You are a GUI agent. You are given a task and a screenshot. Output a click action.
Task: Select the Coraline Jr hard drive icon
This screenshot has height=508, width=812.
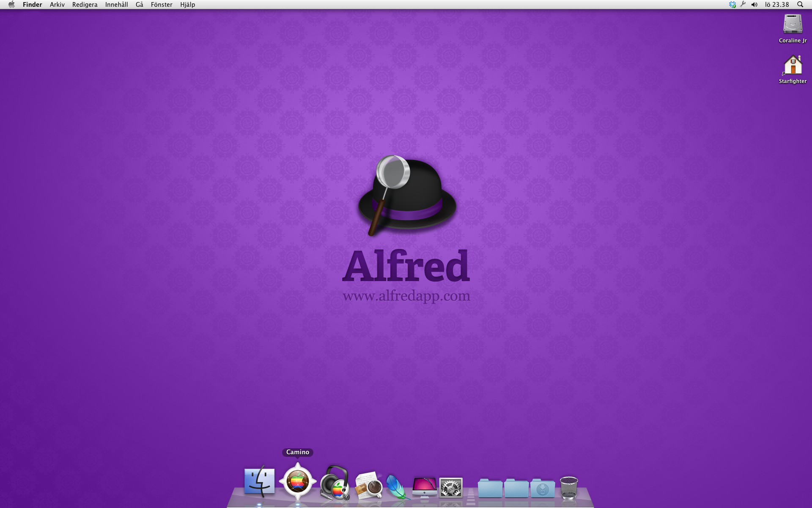pos(793,24)
